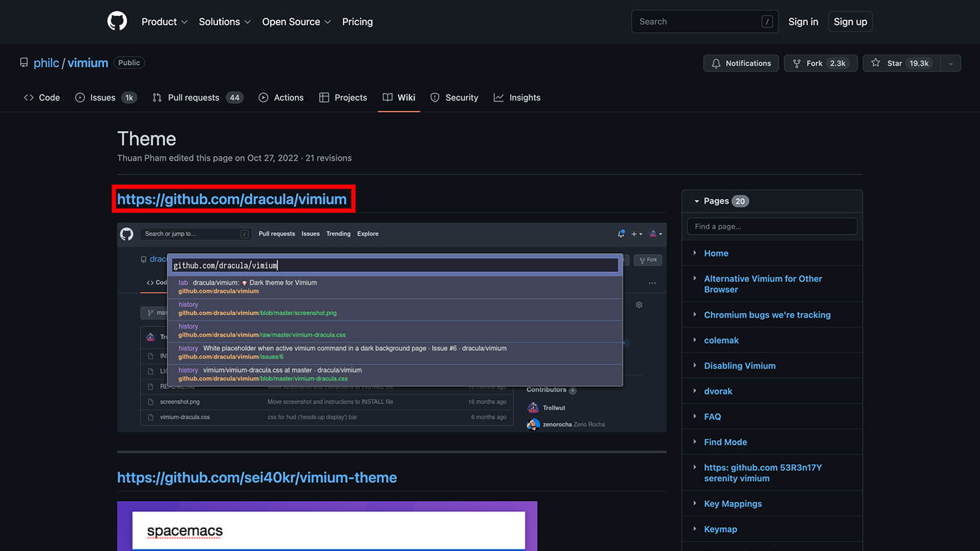Expand Chromium bugs we're tracking entry

click(695, 314)
